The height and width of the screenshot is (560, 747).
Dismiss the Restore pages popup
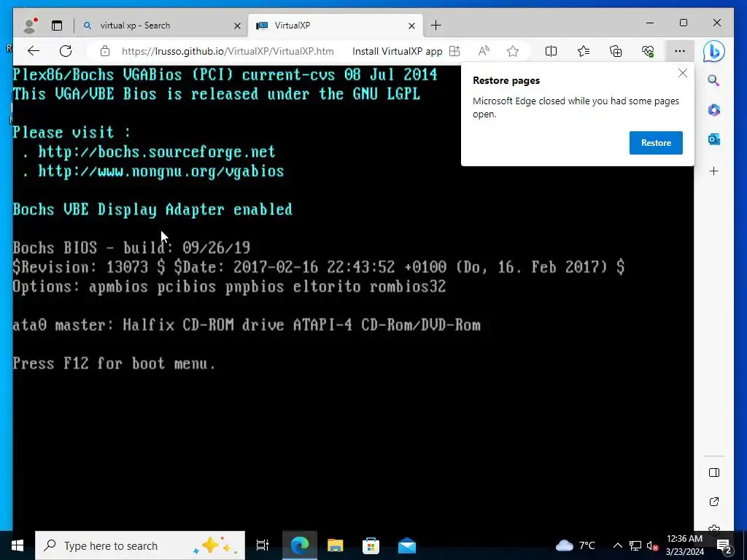click(683, 73)
